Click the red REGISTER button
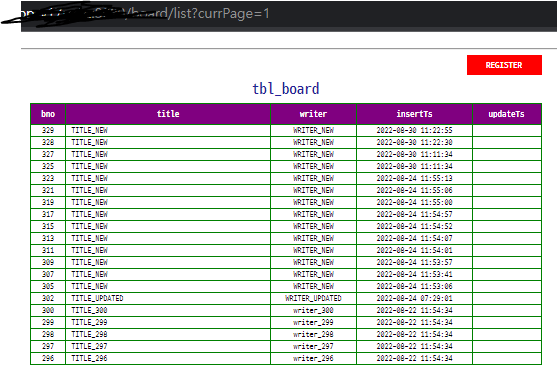Viewport: 557px width, 366px height. click(x=504, y=65)
